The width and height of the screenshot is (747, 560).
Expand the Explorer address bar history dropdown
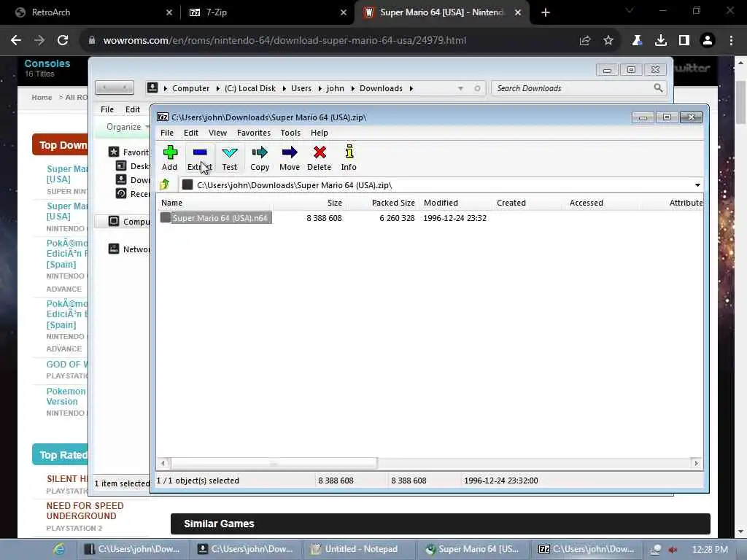click(x=460, y=88)
